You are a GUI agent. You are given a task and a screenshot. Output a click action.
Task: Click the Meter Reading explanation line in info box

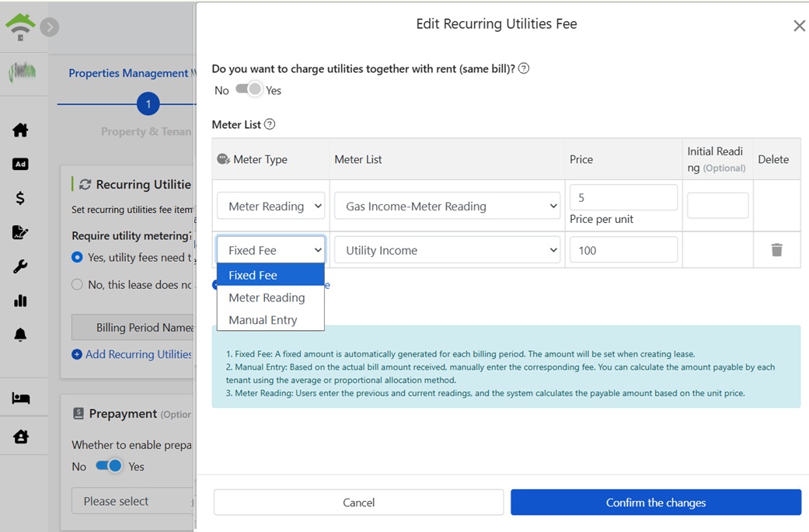point(485,393)
